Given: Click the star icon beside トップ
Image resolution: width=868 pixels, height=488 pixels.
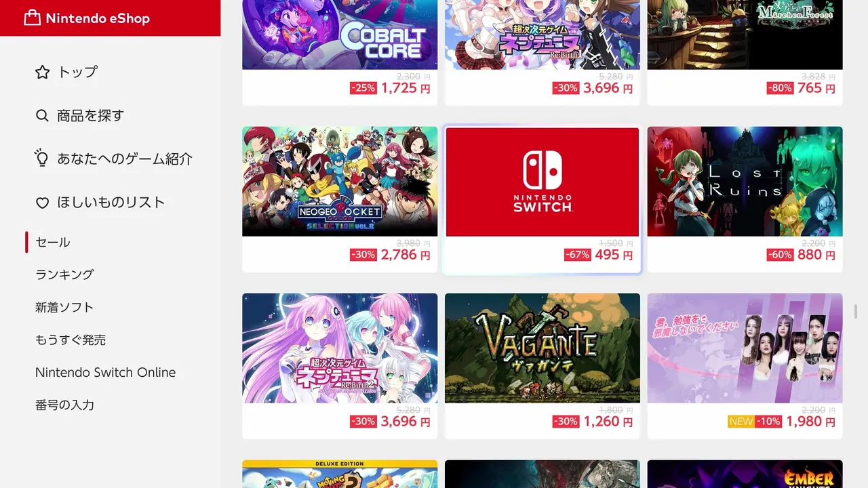Looking at the screenshot, I should (x=43, y=72).
